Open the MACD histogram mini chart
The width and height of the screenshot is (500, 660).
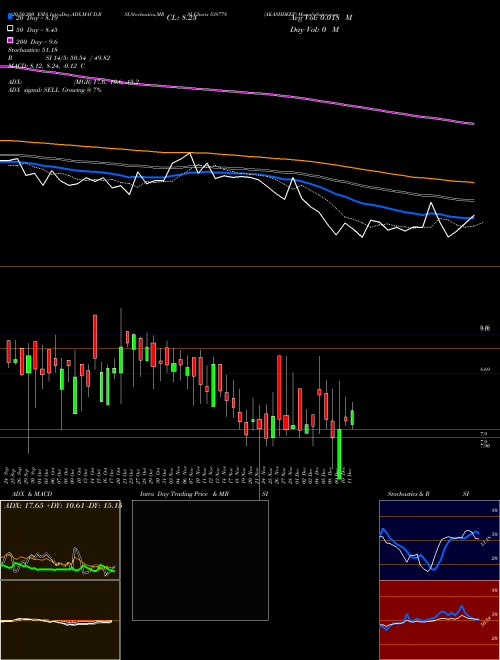click(x=60, y=620)
